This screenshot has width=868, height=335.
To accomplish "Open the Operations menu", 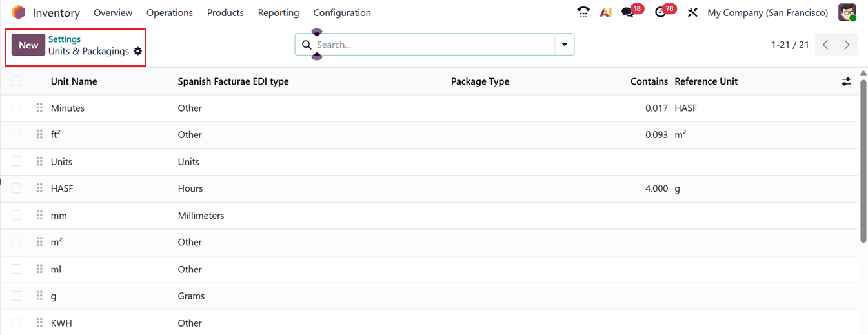I will (x=170, y=13).
